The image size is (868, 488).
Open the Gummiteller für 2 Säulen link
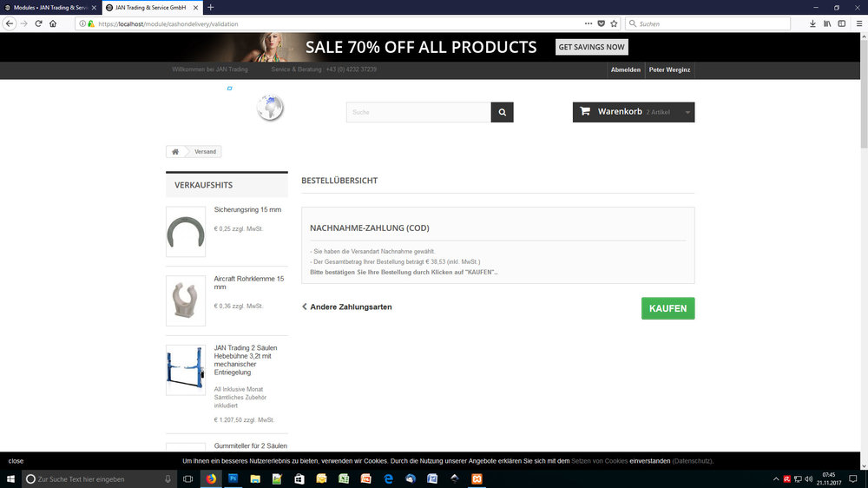click(x=250, y=446)
